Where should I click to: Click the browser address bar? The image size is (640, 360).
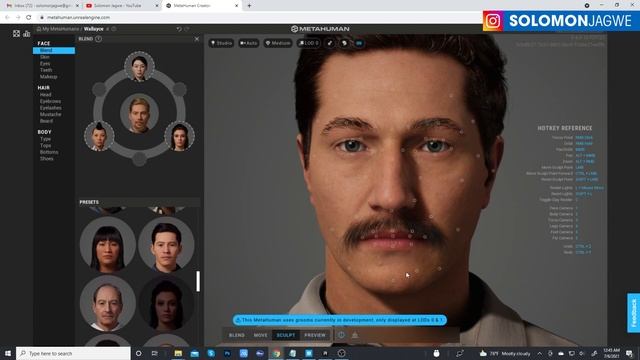261,18
